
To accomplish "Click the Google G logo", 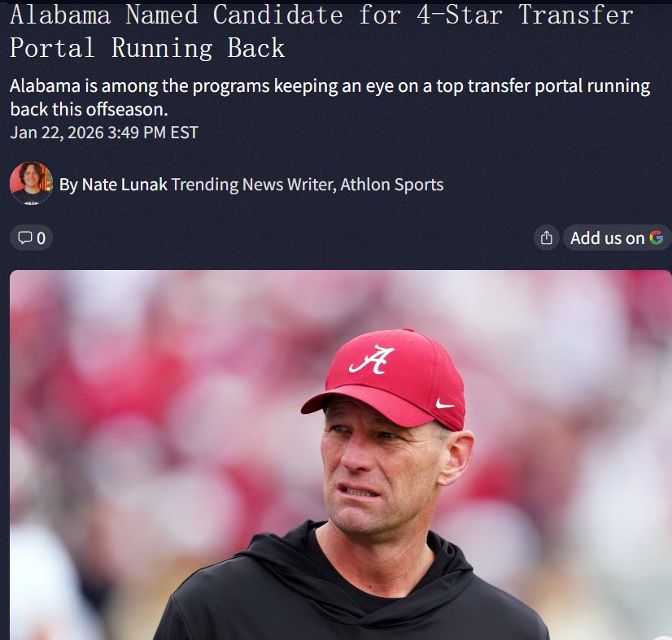I will click(x=657, y=237).
